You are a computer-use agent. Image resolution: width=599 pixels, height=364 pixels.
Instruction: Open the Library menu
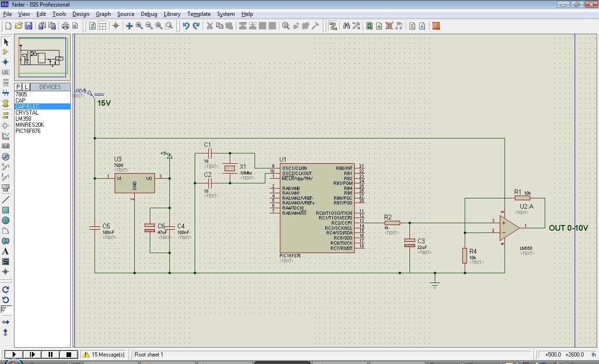[172, 14]
